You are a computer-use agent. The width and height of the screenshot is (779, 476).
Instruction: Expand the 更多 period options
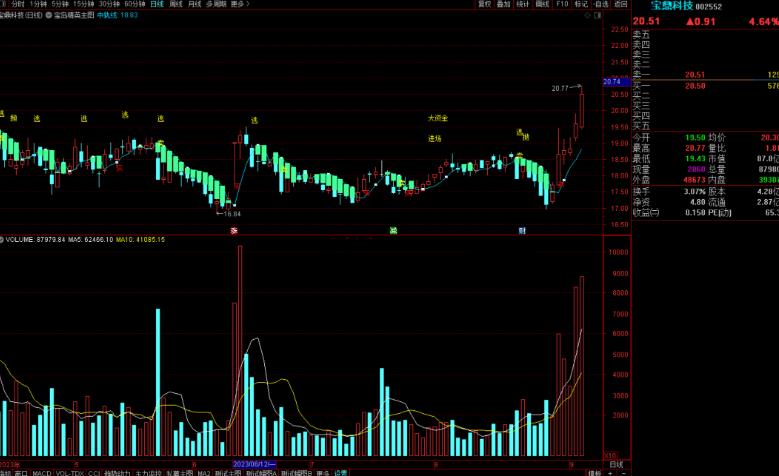tap(240, 4)
